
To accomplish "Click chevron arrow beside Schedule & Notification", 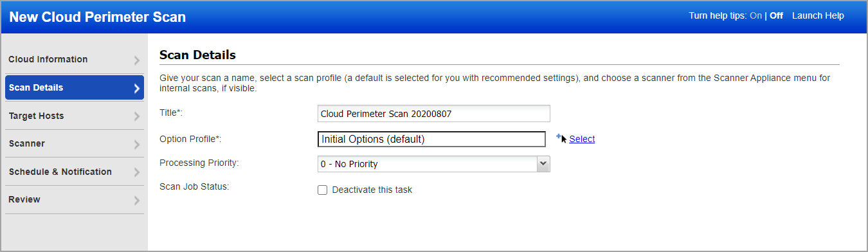I will [x=136, y=173].
